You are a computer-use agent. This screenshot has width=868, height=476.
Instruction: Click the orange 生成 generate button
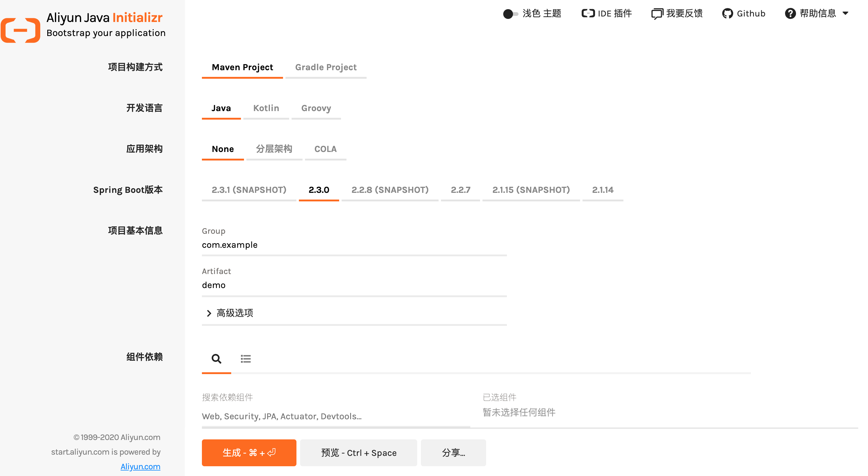249,453
